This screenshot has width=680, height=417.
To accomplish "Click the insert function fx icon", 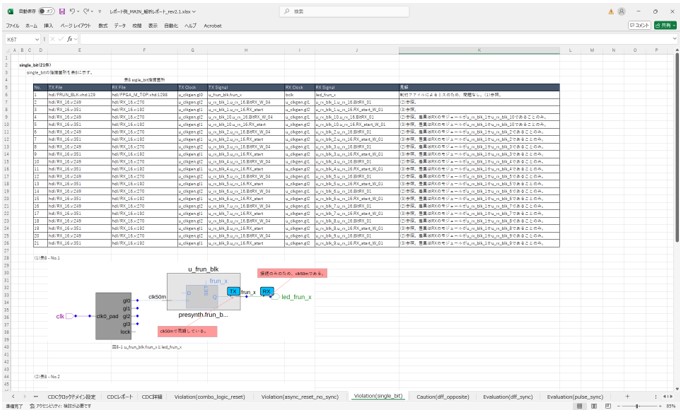I will [70, 40].
